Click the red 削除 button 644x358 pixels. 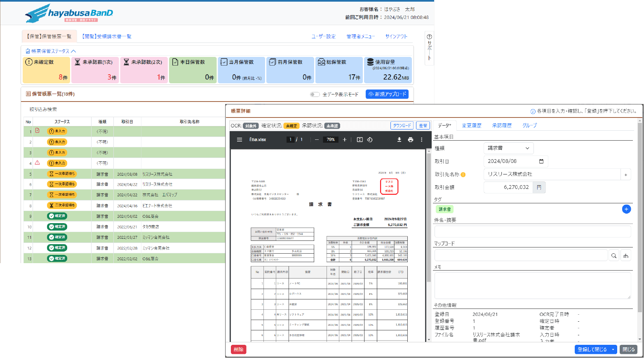pos(238,349)
